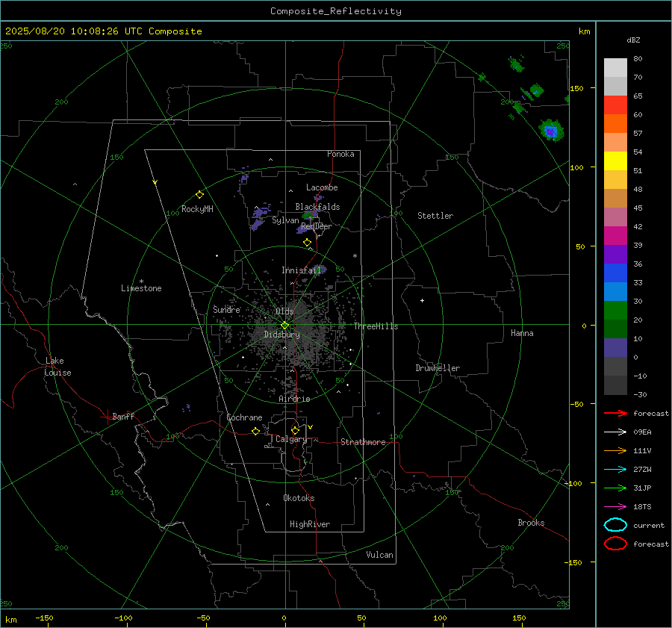Click the Banff town label
The height and width of the screenshot is (628, 672).
tap(123, 417)
